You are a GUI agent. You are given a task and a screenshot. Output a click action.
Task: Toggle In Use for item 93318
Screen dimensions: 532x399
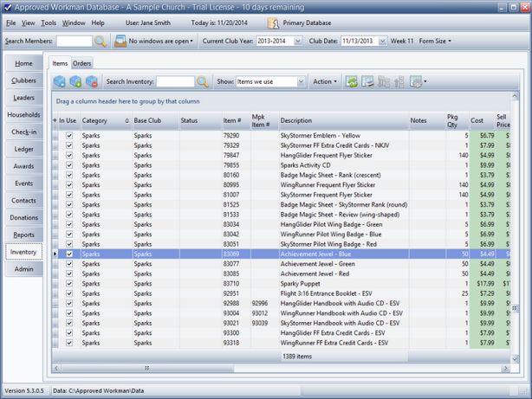(x=69, y=343)
